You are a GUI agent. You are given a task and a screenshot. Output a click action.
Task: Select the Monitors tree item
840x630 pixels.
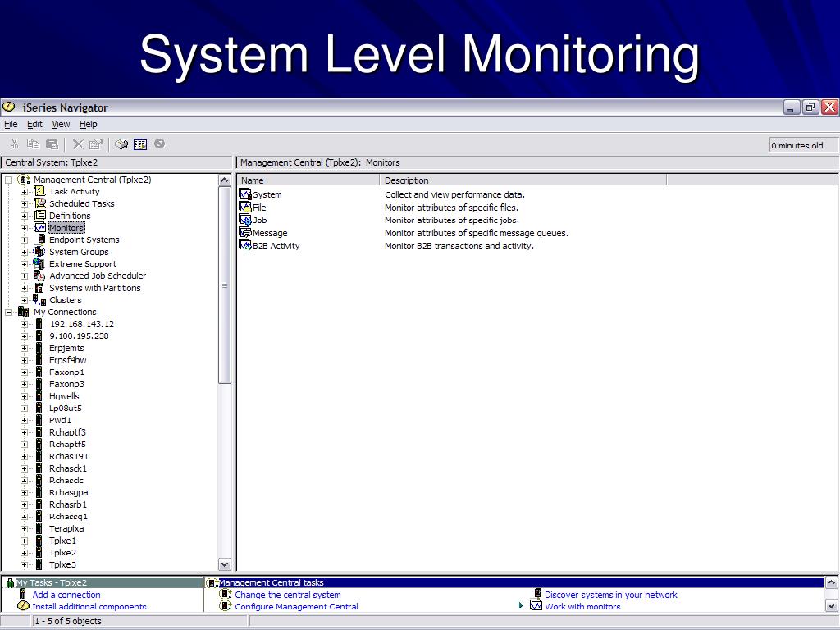[66, 228]
